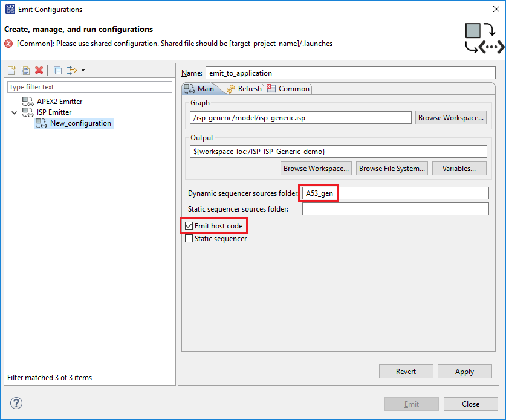Click the Static sequencer sources folder field
506x420 pixels.
(395, 209)
